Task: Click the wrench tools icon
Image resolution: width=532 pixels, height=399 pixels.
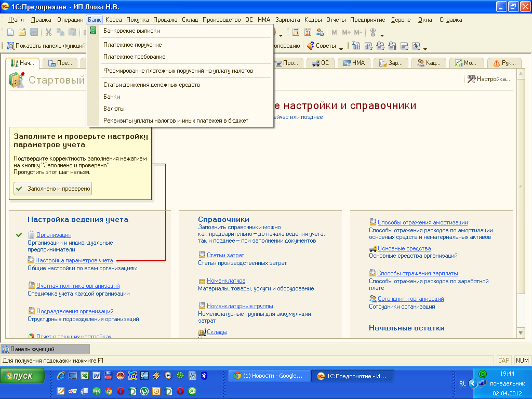Action: pos(373,32)
